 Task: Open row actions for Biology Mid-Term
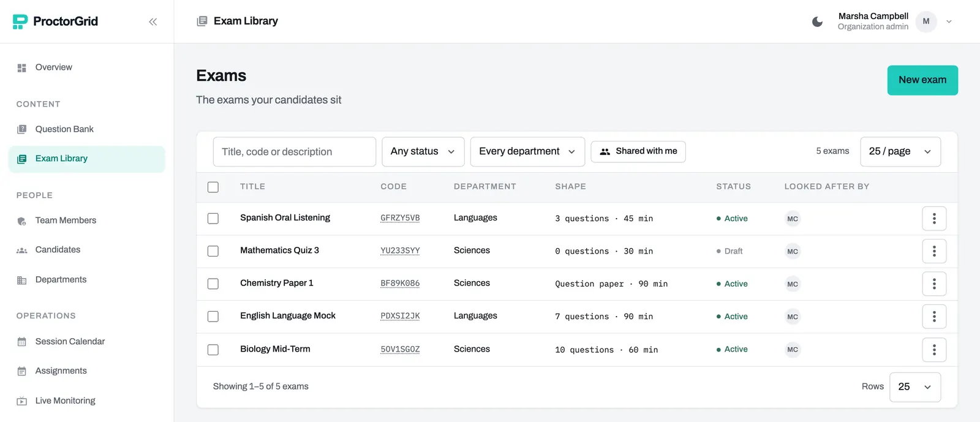click(x=934, y=350)
